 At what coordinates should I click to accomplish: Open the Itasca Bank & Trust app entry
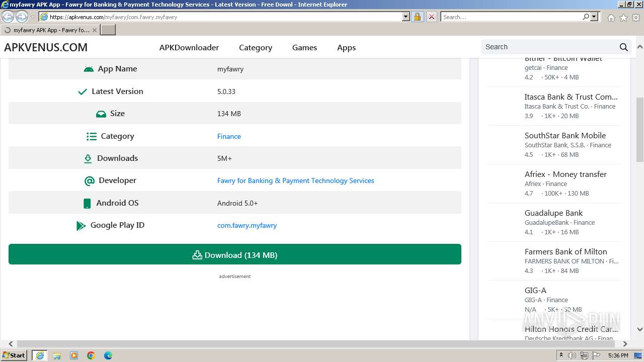554,106
